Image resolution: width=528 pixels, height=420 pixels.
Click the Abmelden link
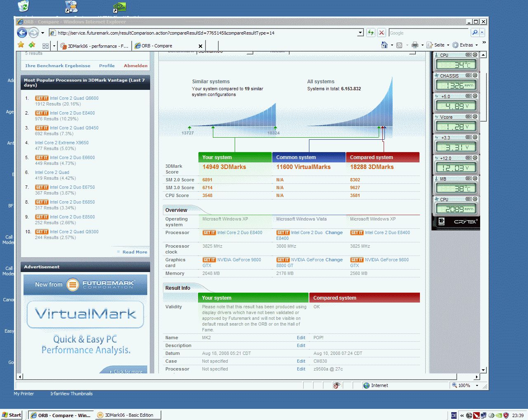click(x=136, y=66)
